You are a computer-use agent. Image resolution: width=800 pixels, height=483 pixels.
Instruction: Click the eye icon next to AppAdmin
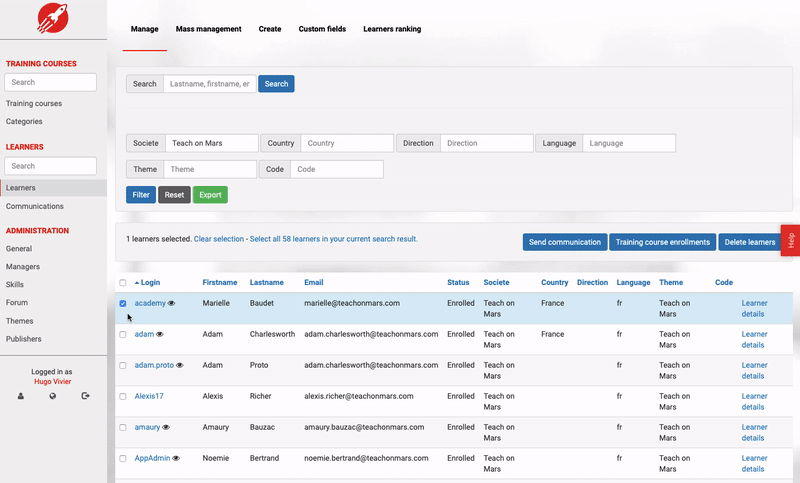176,459
